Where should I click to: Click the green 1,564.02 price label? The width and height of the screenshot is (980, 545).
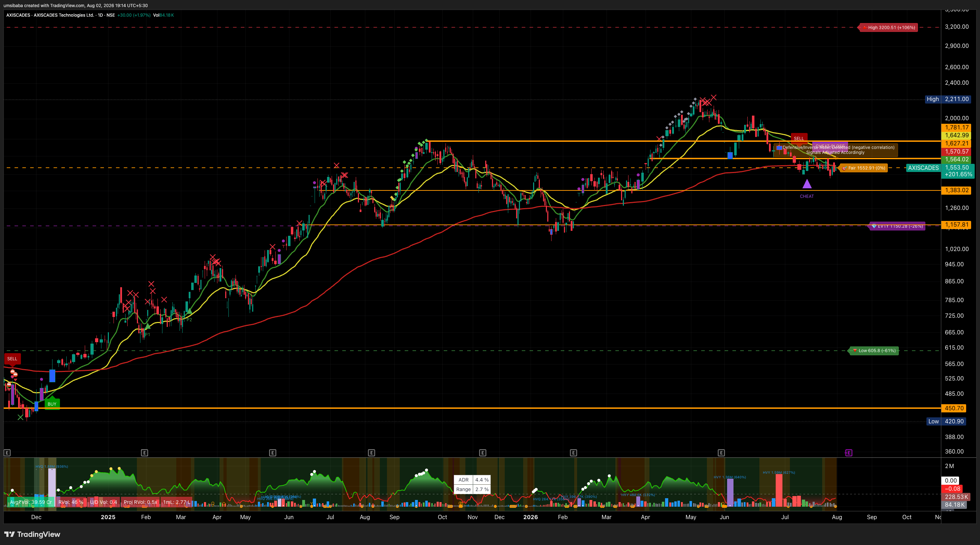(x=956, y=160)
